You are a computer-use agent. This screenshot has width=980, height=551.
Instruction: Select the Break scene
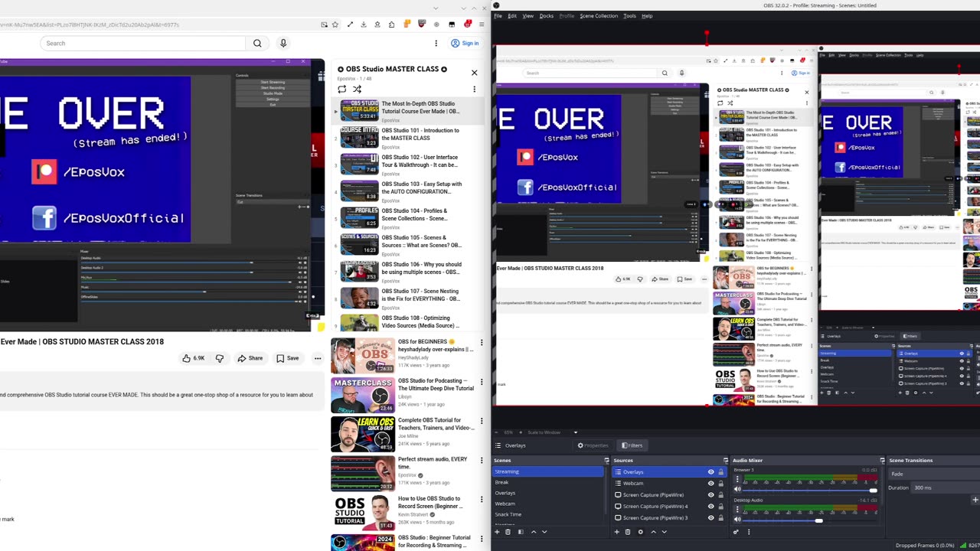coord(548,483)
